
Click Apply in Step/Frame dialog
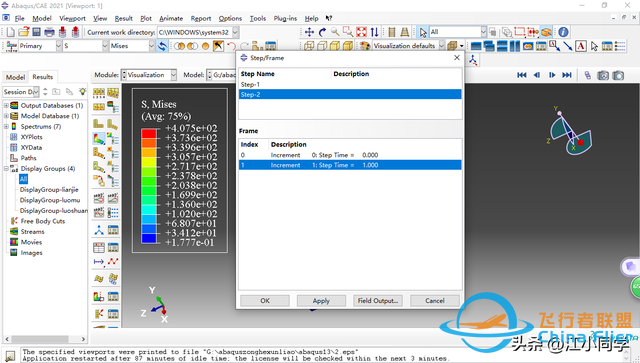click(x=321, y=301)
